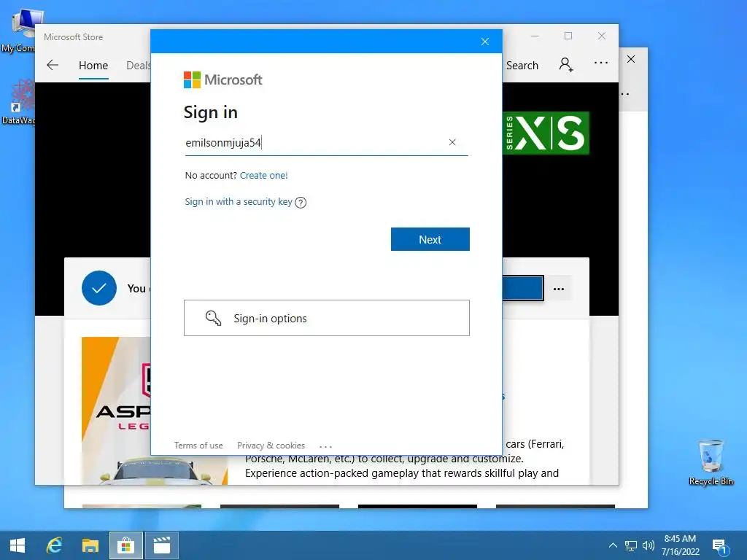Open the network status tray icon
Viewport: 747px width, 560px height.
(631, 545)
